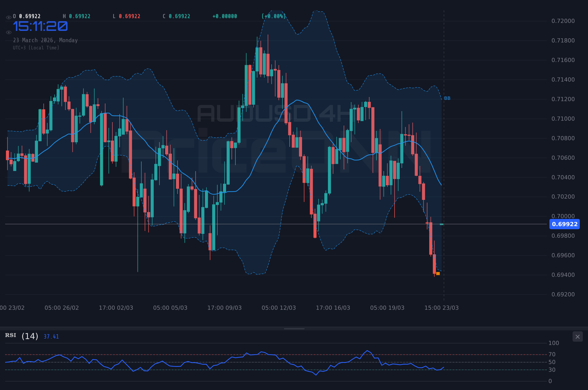Select the 0.72000 price axis label
Viewport: 588px width, 390px height.
(x=563, y=21)
